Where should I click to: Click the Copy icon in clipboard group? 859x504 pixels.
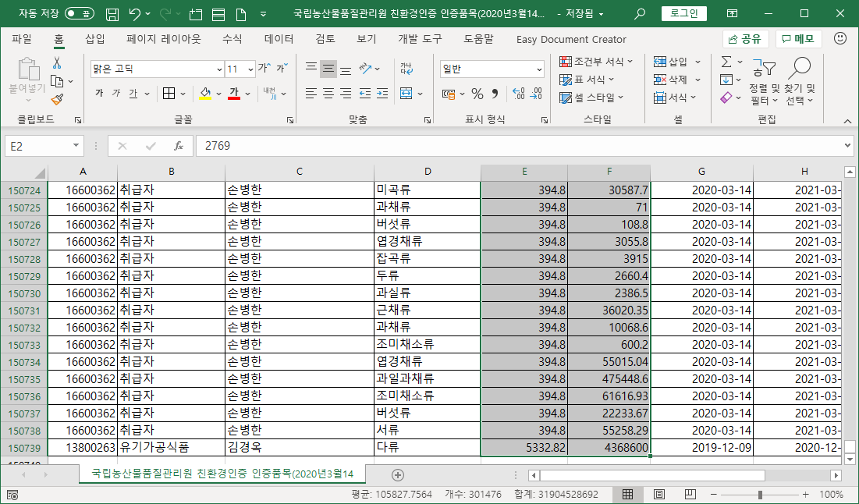tap(57, 81)
